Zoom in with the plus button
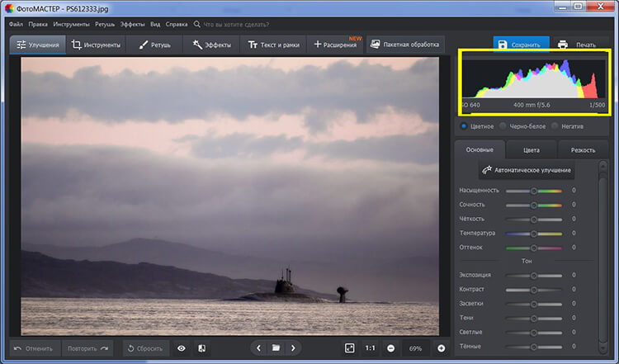This screenshot has height=364, width=619. [x=442, y=348]
